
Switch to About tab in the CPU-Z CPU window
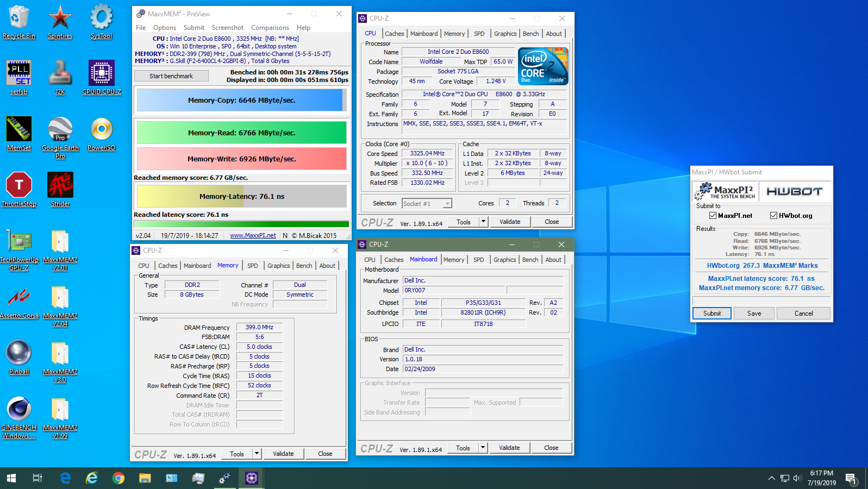(x=554, y=34)
